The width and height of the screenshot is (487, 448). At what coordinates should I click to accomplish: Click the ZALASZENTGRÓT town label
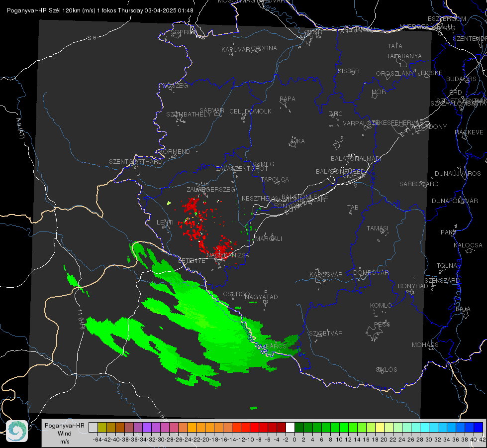coord(242,169)
